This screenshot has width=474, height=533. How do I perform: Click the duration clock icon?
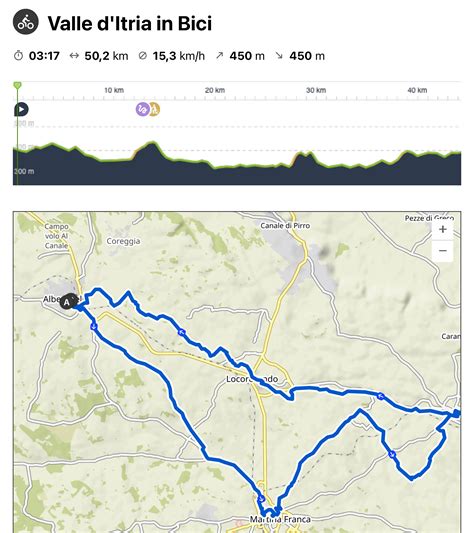(x=18, y=55)
